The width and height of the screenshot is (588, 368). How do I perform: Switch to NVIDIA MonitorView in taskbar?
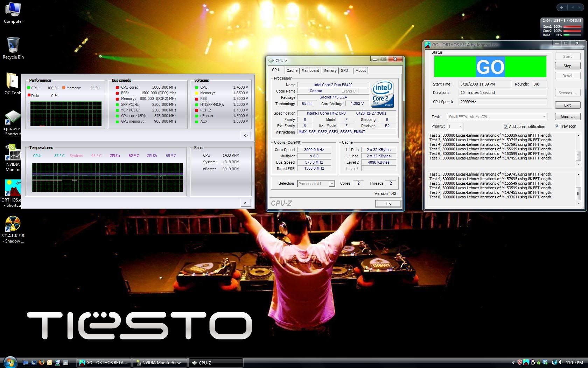160,363
